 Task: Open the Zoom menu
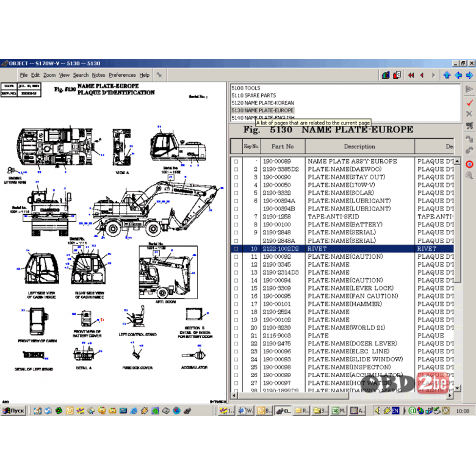click(49, 75)
